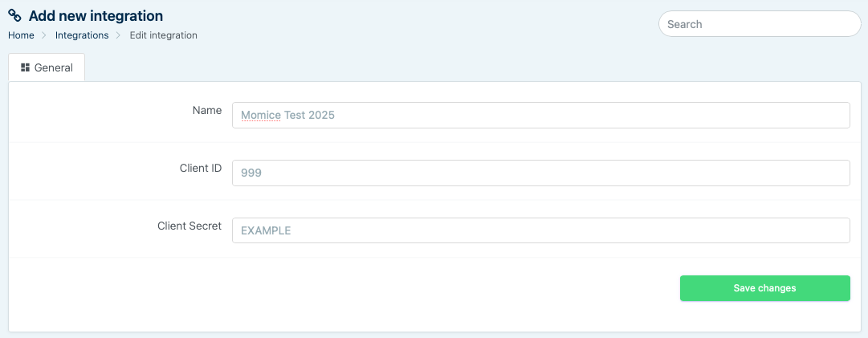Click the chain link icon beside page title
This screenshot has height=338, width=868.
tap(14, 16)
